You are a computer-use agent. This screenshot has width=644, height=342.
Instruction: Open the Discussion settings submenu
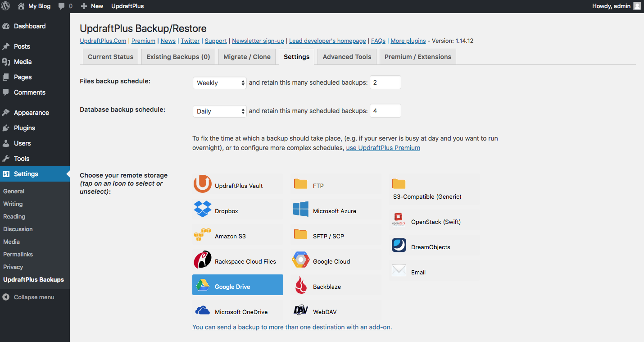18,229
